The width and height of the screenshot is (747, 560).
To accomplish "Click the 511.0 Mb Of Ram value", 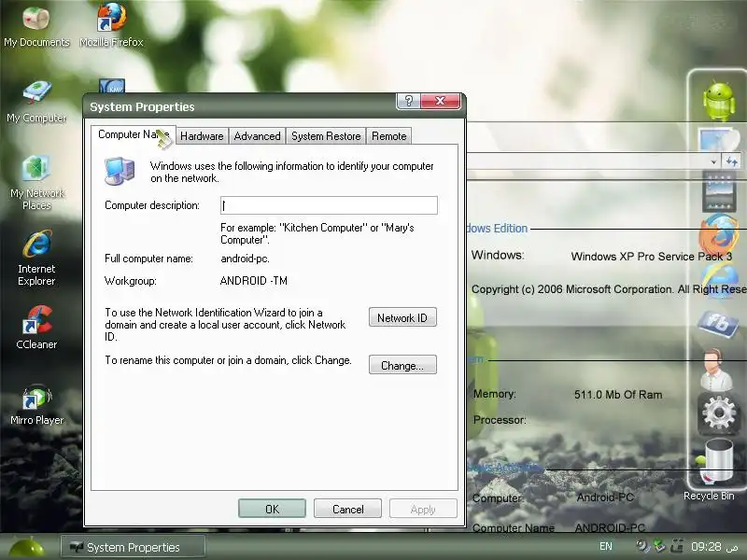I will pos(618,395).
